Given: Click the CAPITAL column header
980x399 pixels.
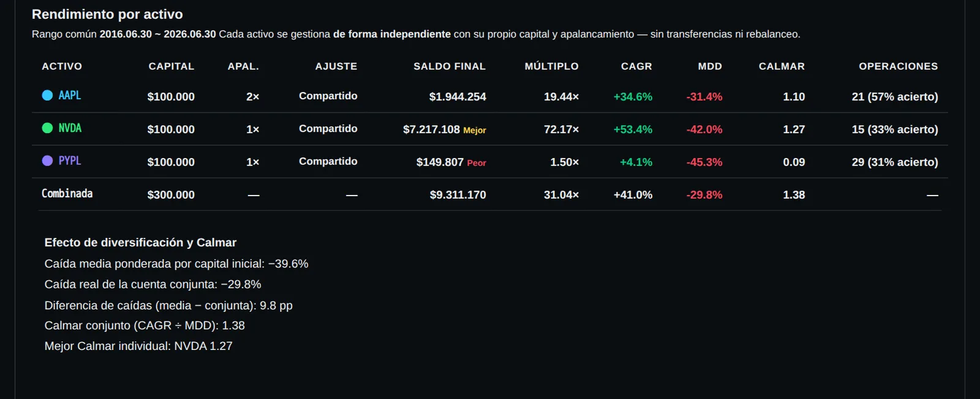Looking at the screenshot, I should [171, 66].
